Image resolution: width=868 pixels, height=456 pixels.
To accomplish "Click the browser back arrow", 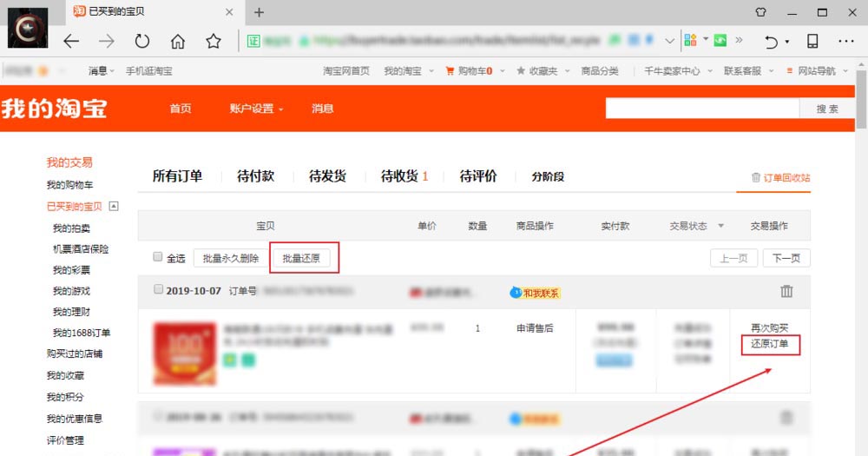I will [71, 42].
